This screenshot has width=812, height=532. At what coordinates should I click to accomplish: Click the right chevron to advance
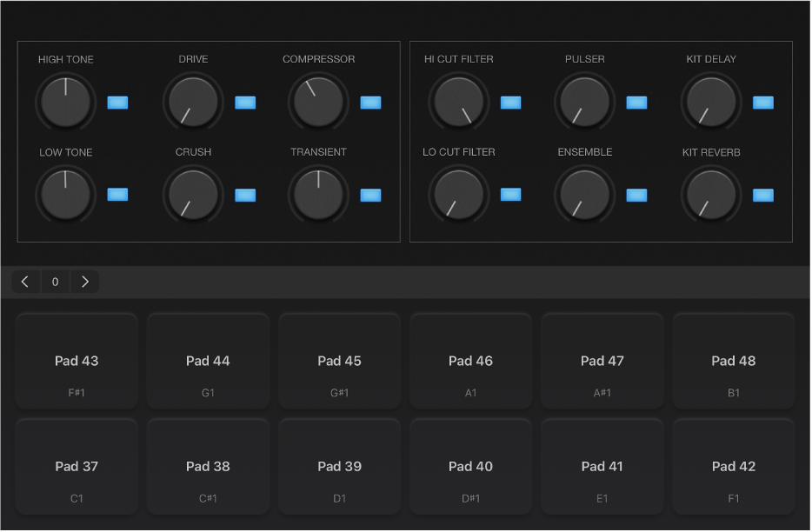pyautogui.click(x=85, y=281)
